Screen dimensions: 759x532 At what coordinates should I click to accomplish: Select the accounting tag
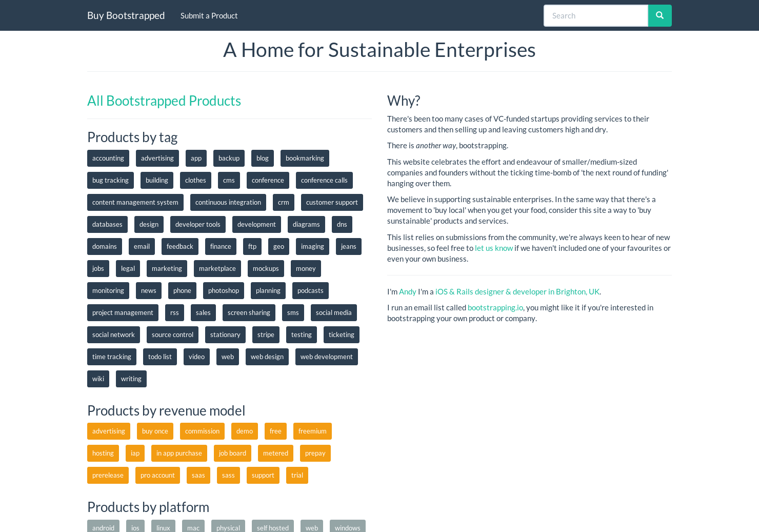pos(108,158)
